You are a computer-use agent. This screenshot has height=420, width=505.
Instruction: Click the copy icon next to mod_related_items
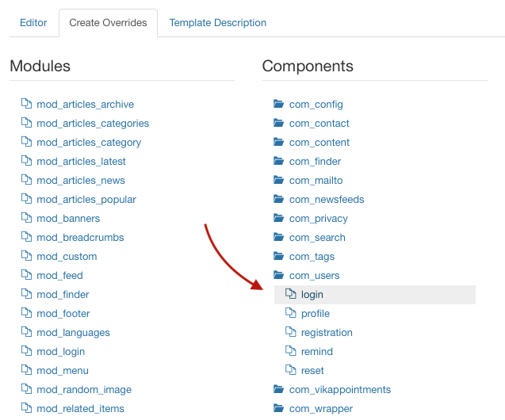coord(26,408)
